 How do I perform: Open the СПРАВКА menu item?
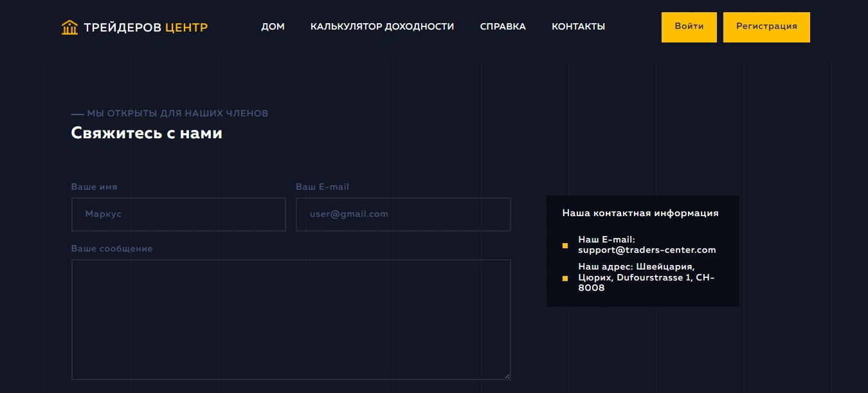click(x=503, y=26)
